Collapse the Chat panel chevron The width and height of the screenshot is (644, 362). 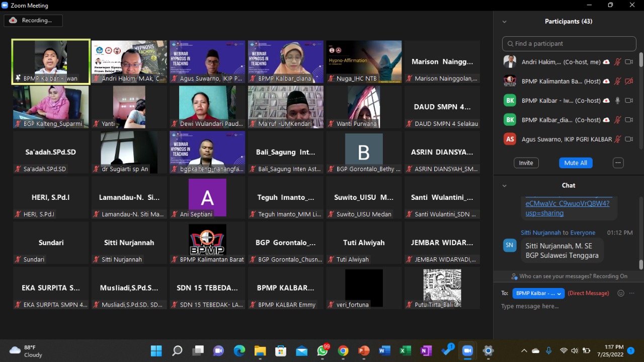pos(504,186)
